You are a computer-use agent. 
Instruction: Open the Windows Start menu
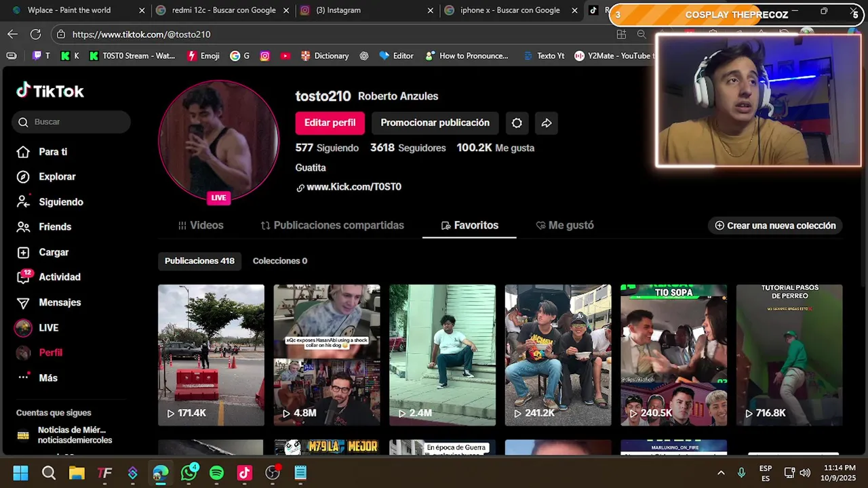(20, 473)
